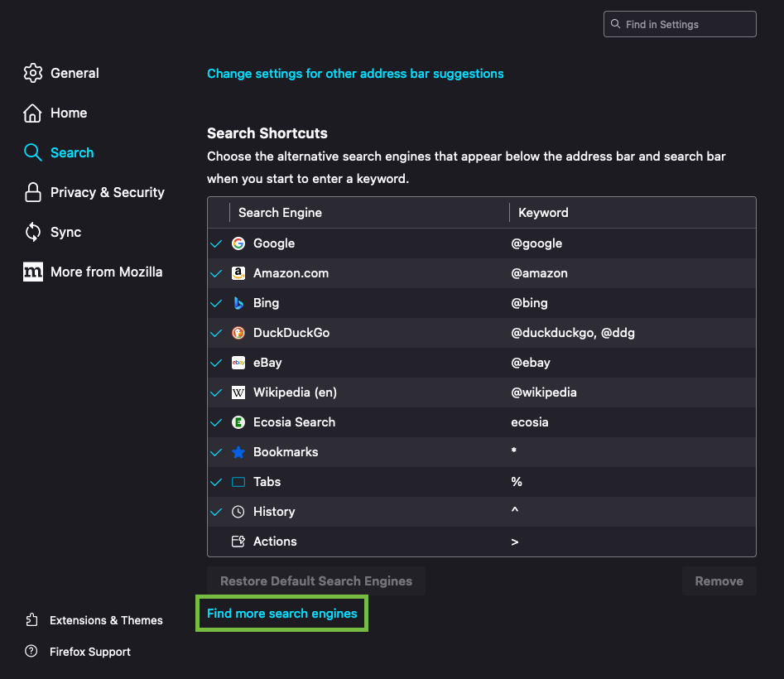Click the Amazon.com icon in the list

(238, 273)
